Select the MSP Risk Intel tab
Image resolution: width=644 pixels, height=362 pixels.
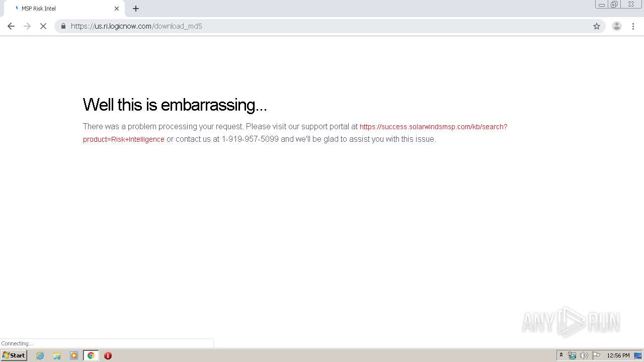point(64,9)
